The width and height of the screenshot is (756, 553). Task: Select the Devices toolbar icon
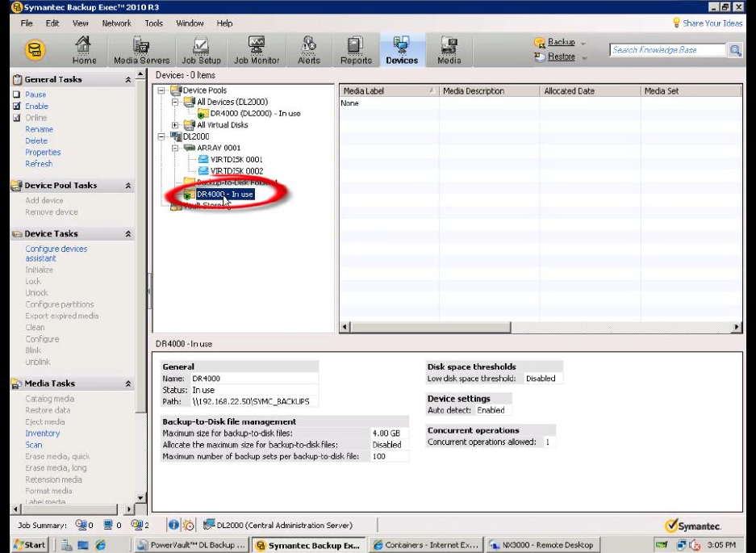[402, 50]
